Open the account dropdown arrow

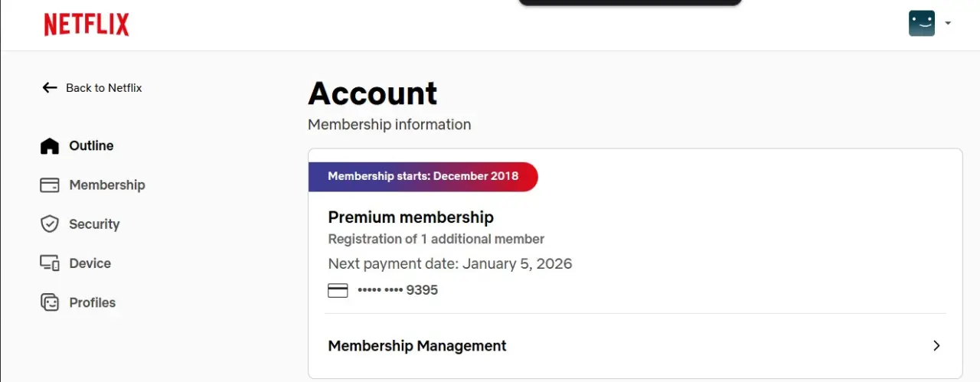point(948,23)
